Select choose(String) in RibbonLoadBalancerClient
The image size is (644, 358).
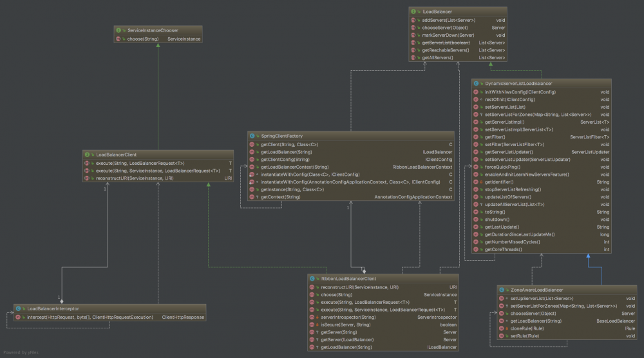[383, 295]
